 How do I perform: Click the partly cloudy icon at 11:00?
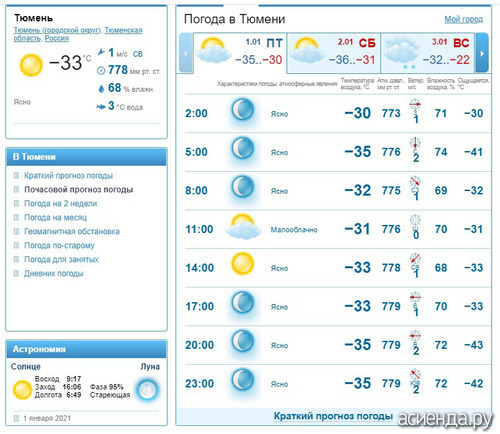point(243,227)
